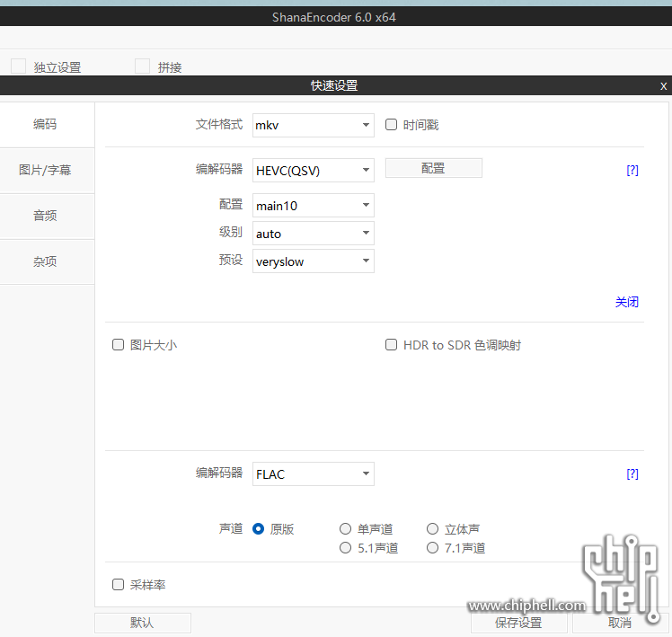Choose the 单声道 radio button

[x=345, y=529]
